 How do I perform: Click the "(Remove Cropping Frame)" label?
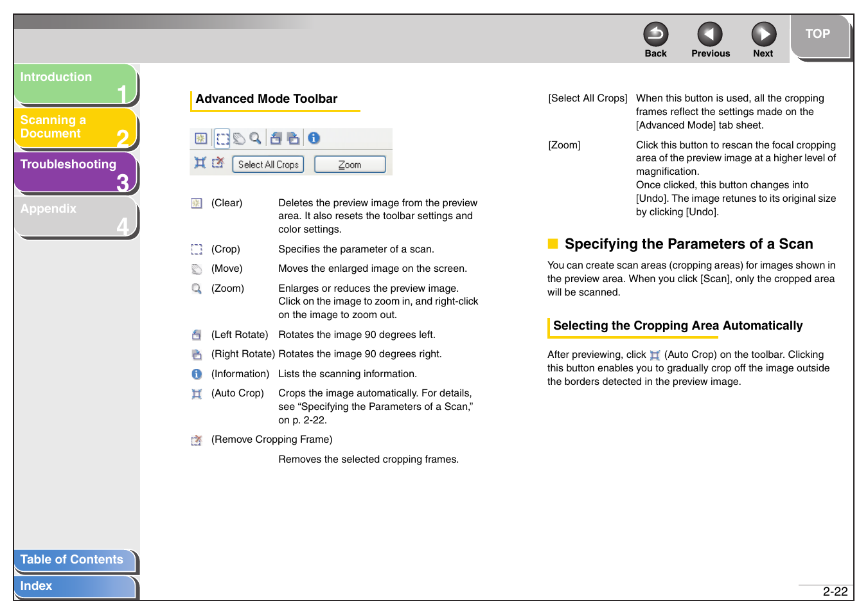point(272,440)
